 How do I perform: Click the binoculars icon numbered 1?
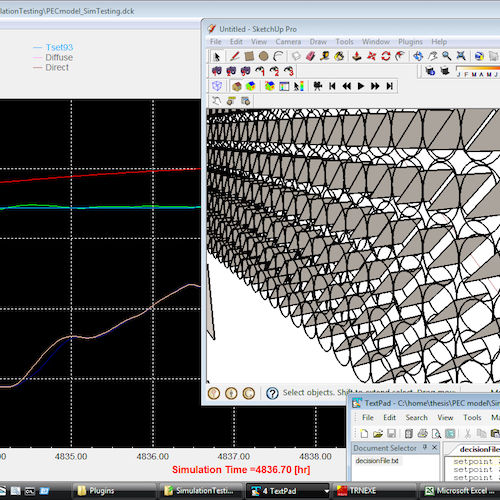point(217,71)
